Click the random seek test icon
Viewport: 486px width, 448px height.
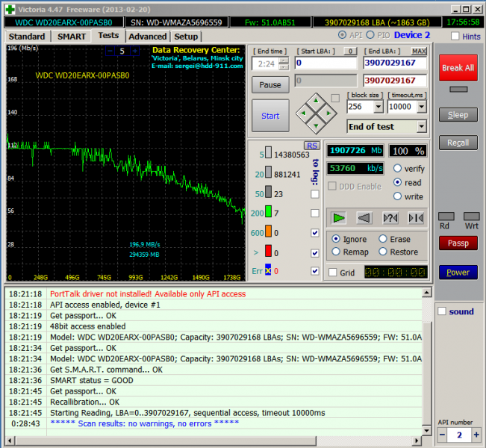coord(390,217)
